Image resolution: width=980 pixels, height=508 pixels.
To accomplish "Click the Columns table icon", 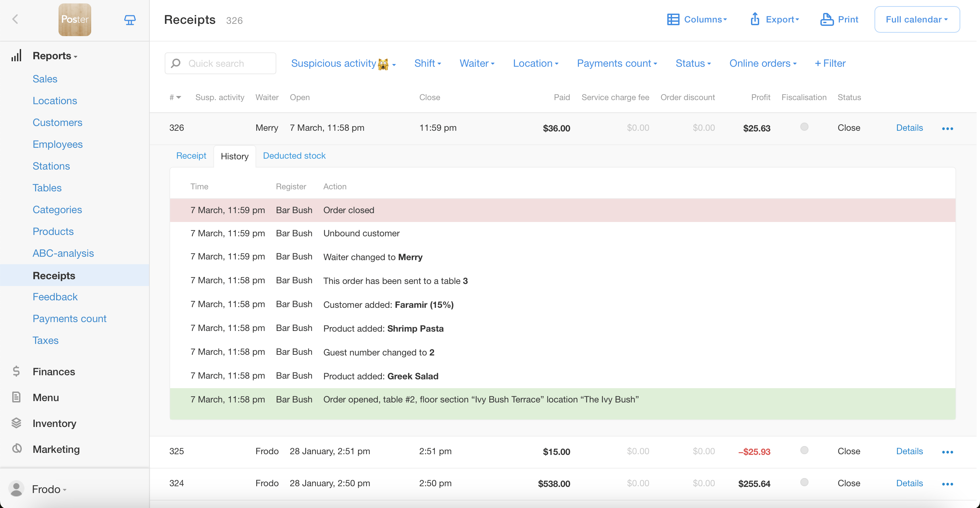I will (673, 19).
